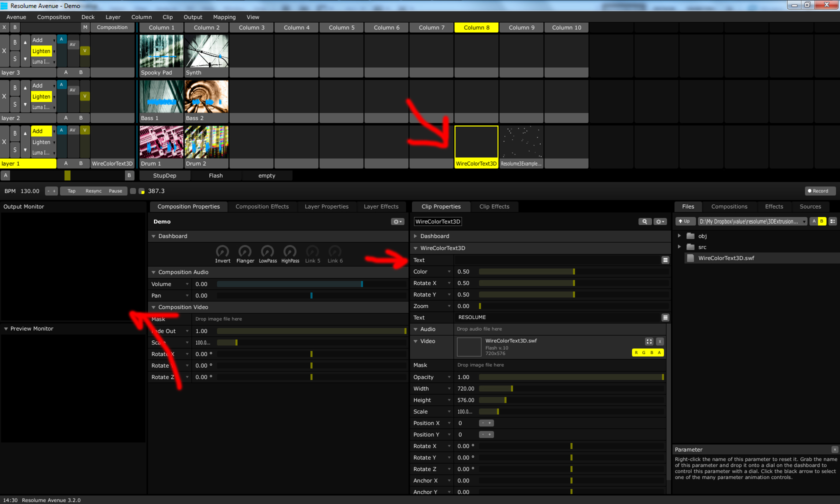The height and width of the screenshot is (504, 840).
Task: Click the Up folder navigation button
Action: (684, 221)
